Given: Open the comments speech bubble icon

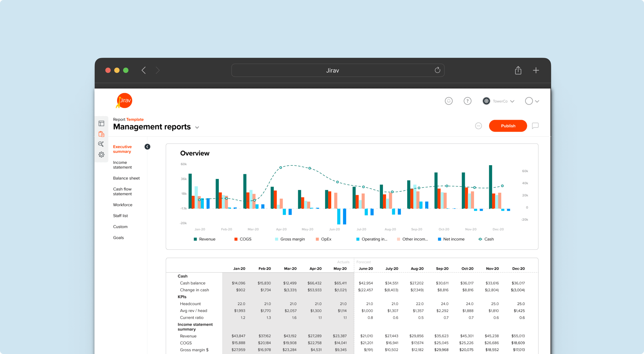Looking at the screenshot, I should coord(535,126).
